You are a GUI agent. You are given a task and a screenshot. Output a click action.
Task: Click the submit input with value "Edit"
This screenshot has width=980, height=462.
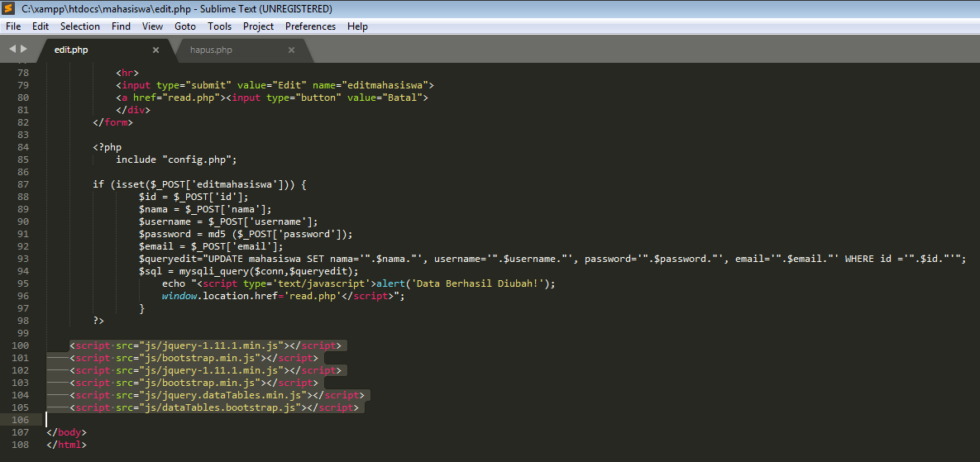[275, 85]
